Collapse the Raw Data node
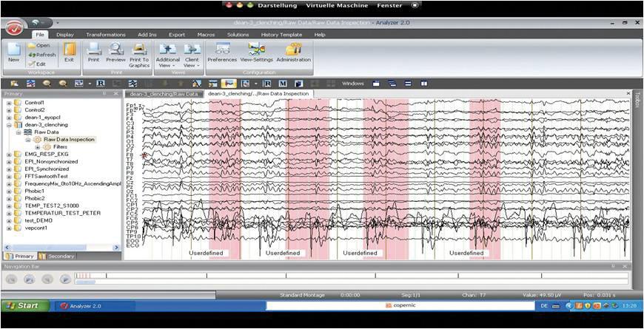Image resolution: width=644 pixels, height=329 pixels. point(18,132)
